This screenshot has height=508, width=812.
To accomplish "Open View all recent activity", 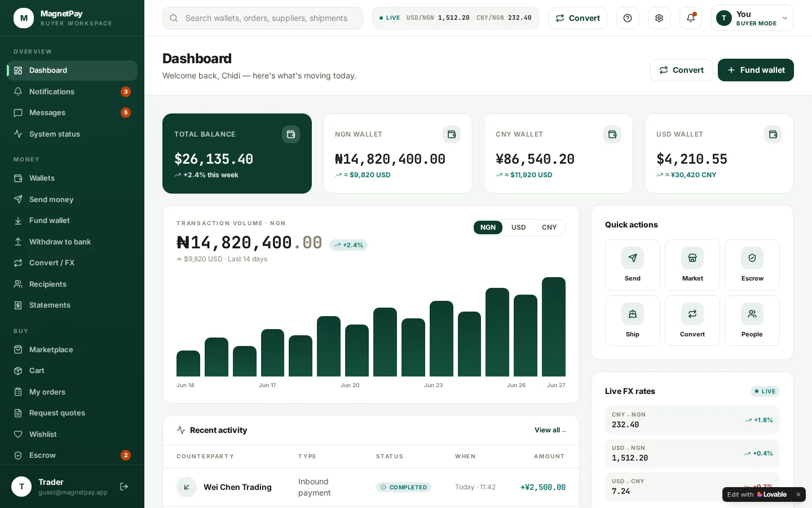I will coord(550,430).
